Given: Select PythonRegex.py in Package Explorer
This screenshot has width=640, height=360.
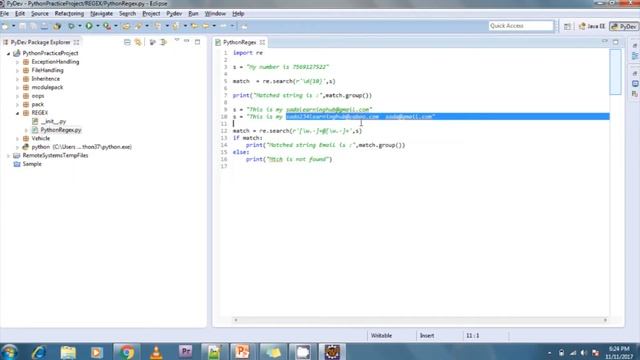Looking at the screenshot, I should [x=61, y=130].
